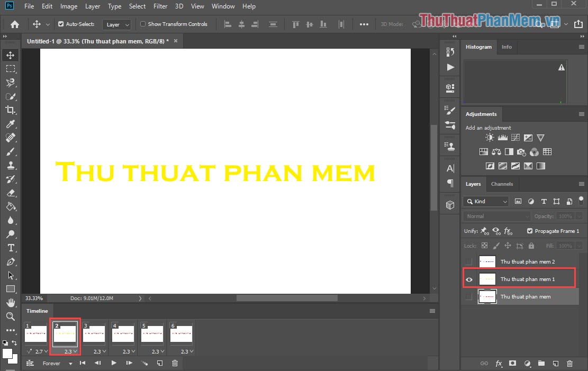
Task: Select the Crop tool
Action: pos(11,110)
